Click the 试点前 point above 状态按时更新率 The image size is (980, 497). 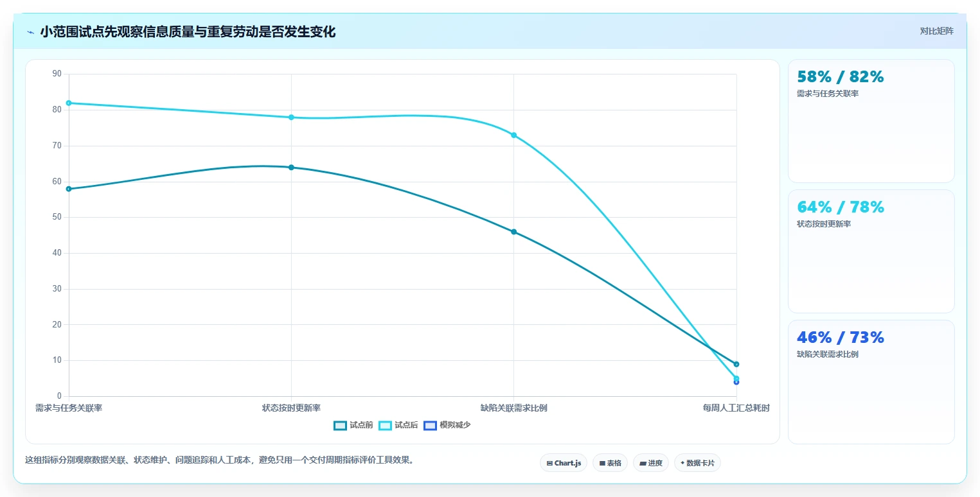pos(291,168)
